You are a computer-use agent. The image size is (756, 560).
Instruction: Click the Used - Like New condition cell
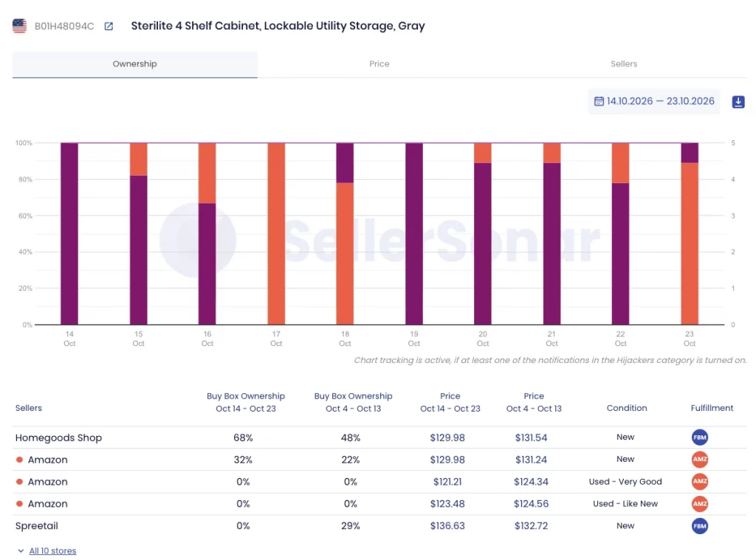625,504
